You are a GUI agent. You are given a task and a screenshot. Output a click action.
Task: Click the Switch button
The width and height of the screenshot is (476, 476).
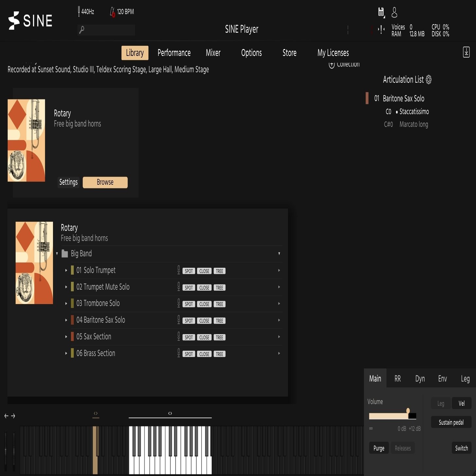pyautogui.click(x=462, y=448)
